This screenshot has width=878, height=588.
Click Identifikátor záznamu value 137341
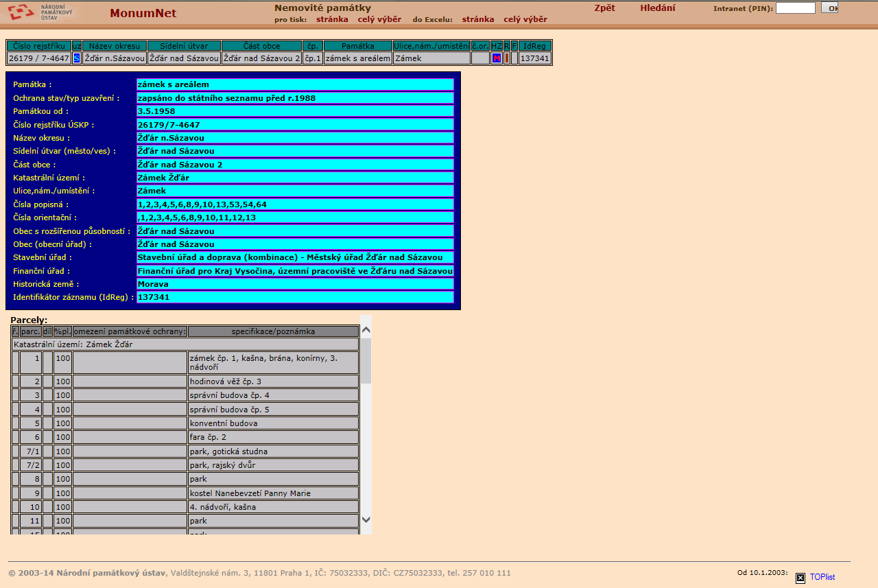pos(295,297)
